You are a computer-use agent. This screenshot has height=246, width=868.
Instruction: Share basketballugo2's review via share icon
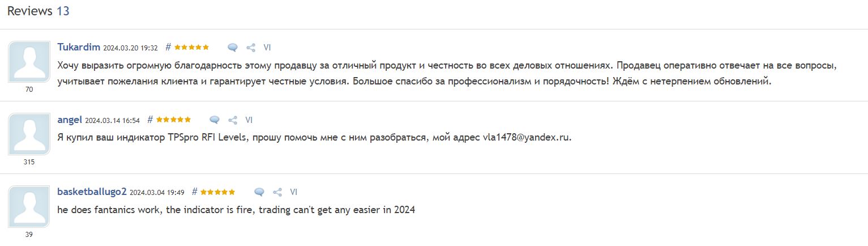pos(277,192)
